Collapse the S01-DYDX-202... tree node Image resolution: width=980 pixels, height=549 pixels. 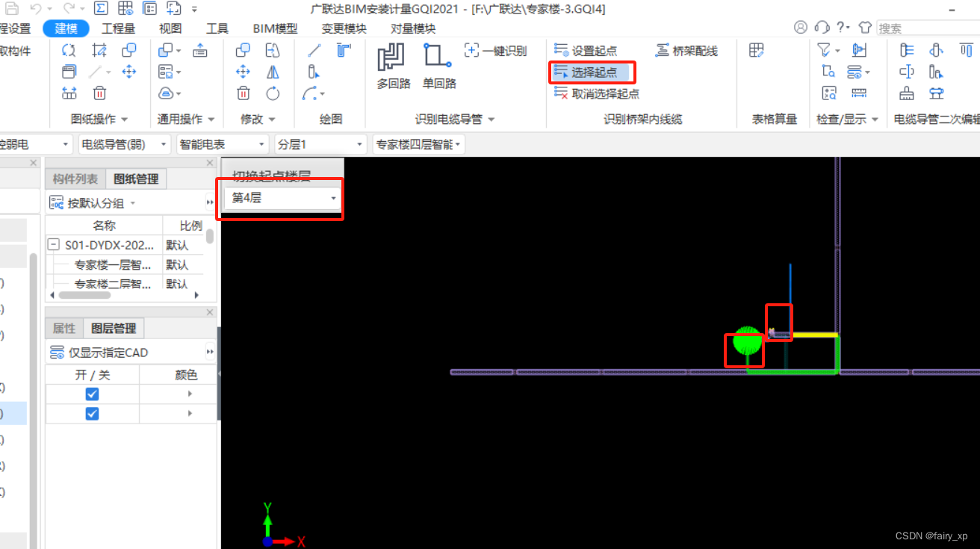pyautogui.click(x=53, y=244)
